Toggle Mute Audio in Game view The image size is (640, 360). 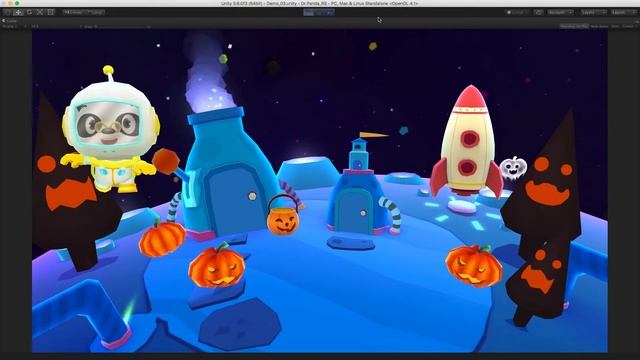[x=599, y=26]
